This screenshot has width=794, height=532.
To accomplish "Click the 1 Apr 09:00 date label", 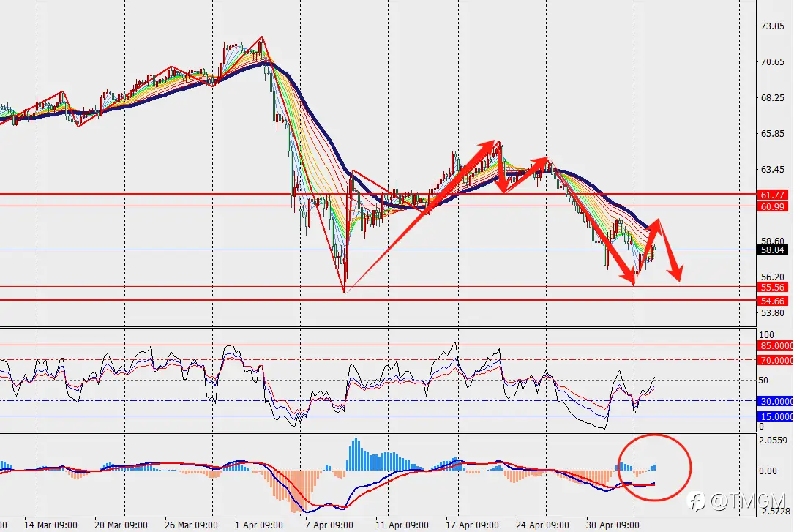I will point(259,525).
